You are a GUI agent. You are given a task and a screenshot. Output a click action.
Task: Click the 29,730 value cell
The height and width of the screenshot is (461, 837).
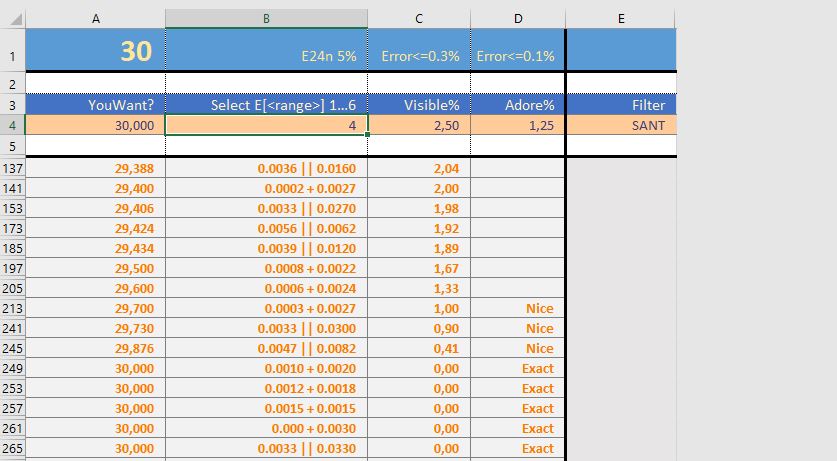point(96,328)
